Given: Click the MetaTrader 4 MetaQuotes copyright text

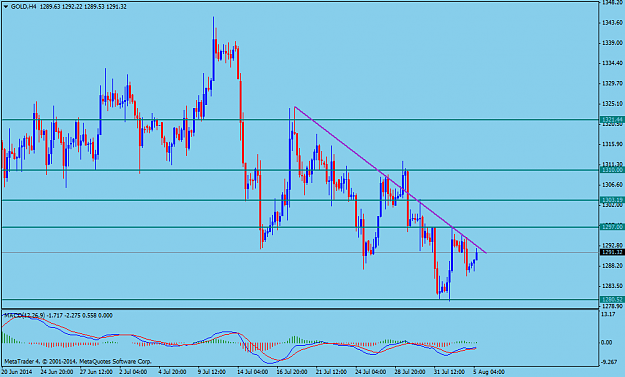Looking at the screenshot, I should (x=78, y=361).
